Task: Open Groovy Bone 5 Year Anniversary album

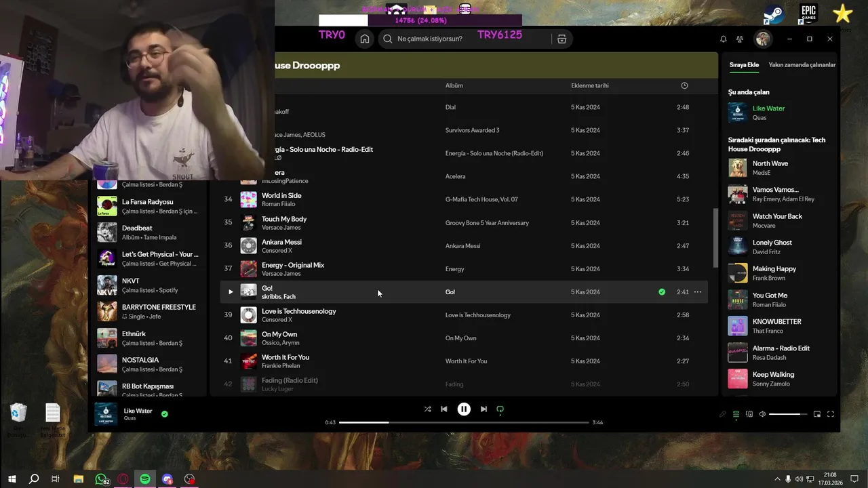Action: (487, 222)
